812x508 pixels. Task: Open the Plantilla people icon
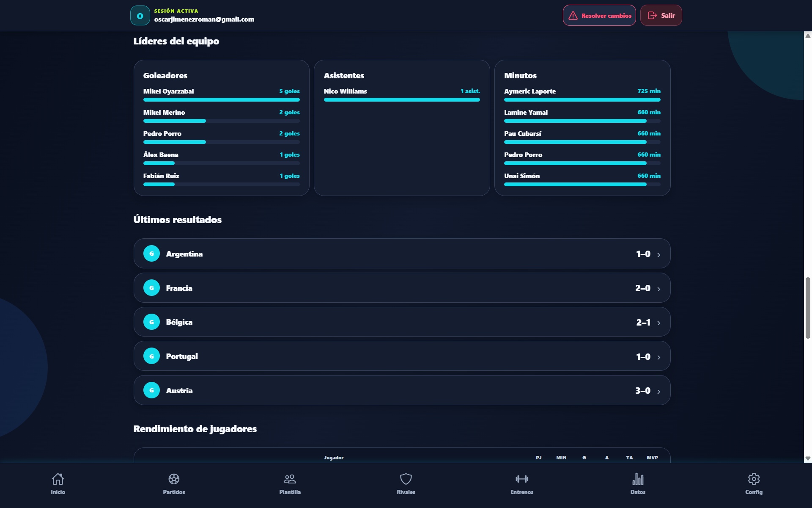coord(290,479)
